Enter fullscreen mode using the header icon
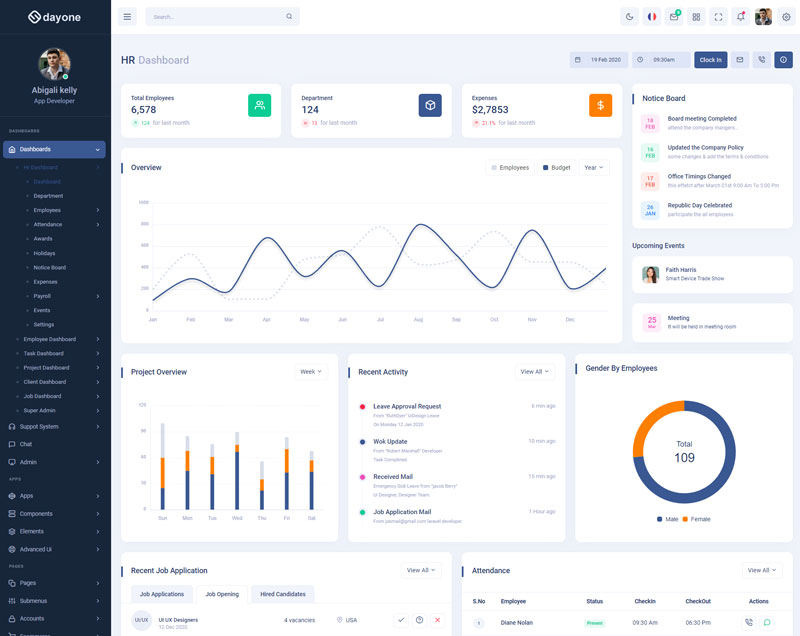Viewport: 800px width, 636px height. coord(719,17)
